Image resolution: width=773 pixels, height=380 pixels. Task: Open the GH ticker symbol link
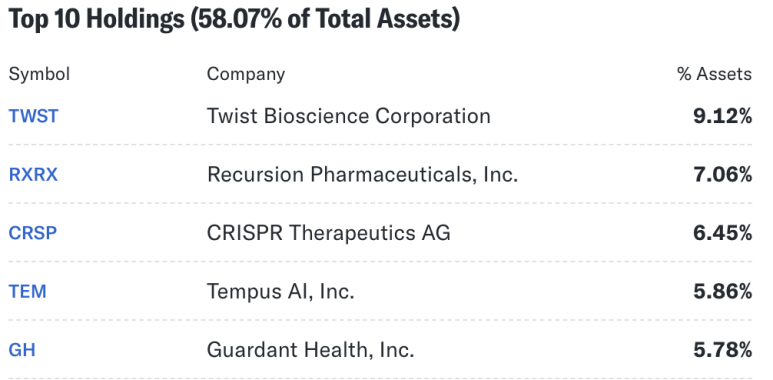(x=22, y=350)
